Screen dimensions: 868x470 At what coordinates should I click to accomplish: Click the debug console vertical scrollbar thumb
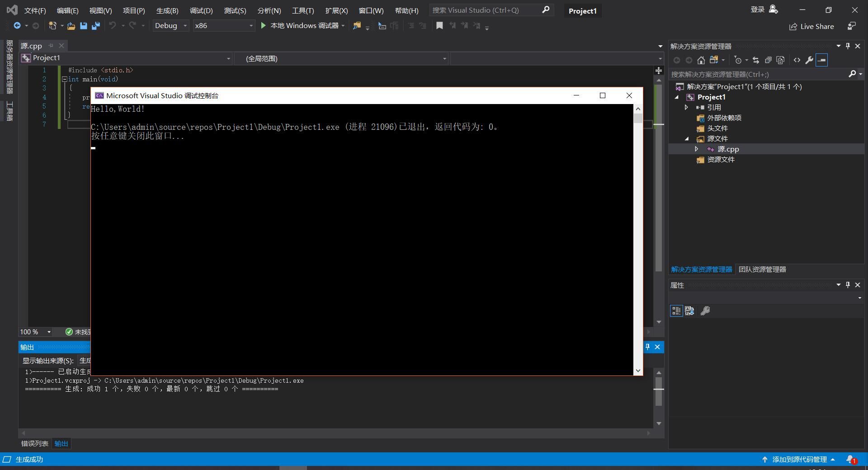[x=638, y=119]
